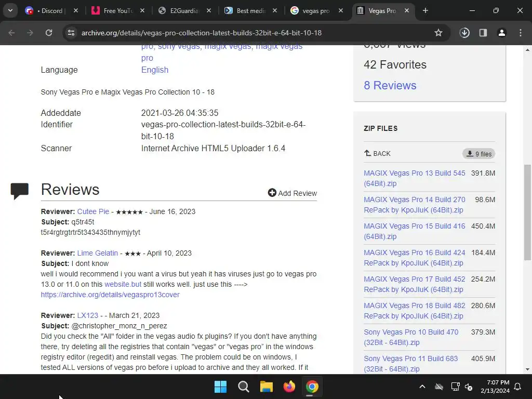Open reviewer Lime Gelatin profile
Viewport: 532px width, 399px height.
[97, 253]
